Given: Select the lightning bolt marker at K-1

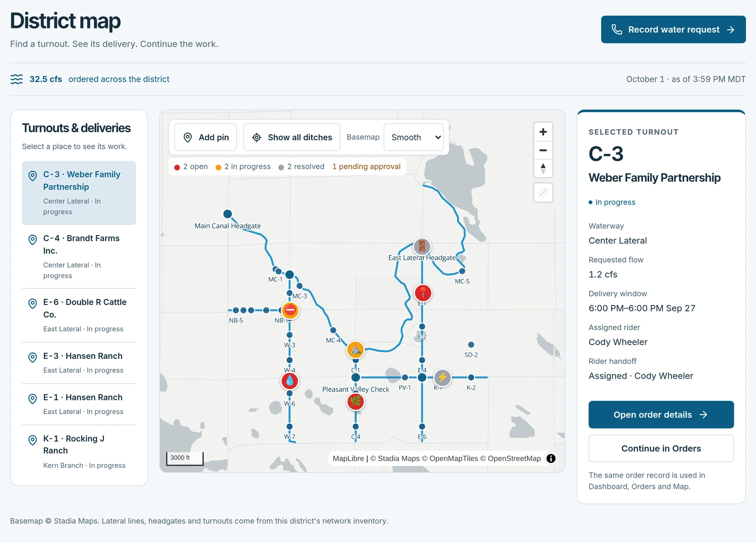Looking at the screenshot, I should coord(442,377).
